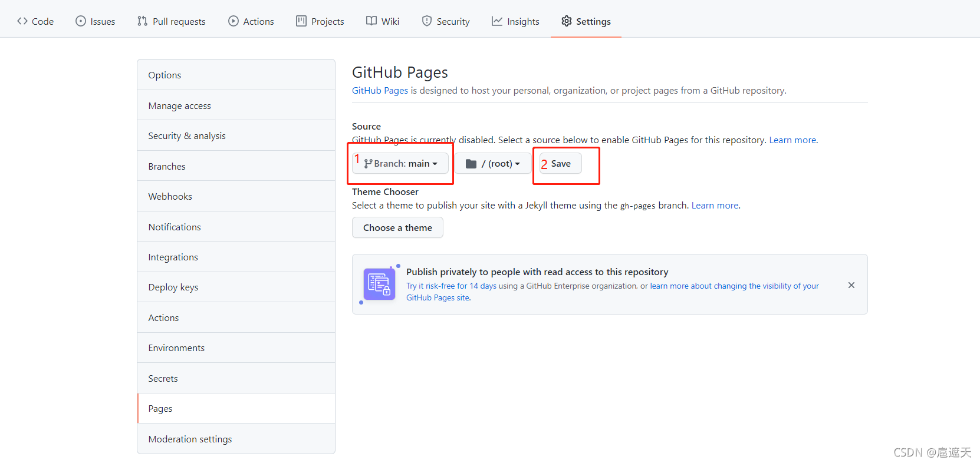The width and height of the screenshot is (980, 463).
Task: Dismiss the publish privately banner
Action: click(x=851, y=285)
